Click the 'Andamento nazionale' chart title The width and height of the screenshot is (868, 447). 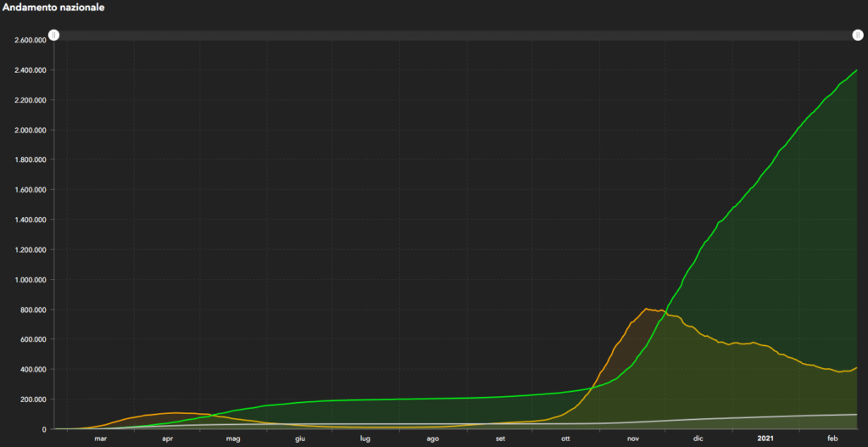coord(53,7)
